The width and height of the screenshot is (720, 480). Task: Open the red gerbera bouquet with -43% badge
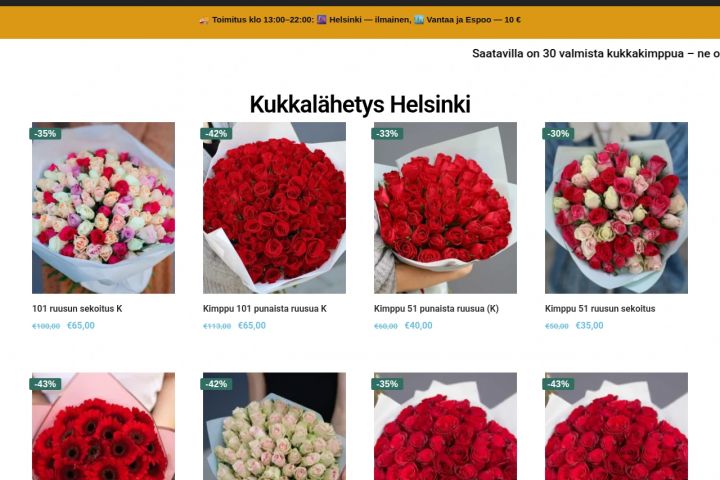(103, 426)
